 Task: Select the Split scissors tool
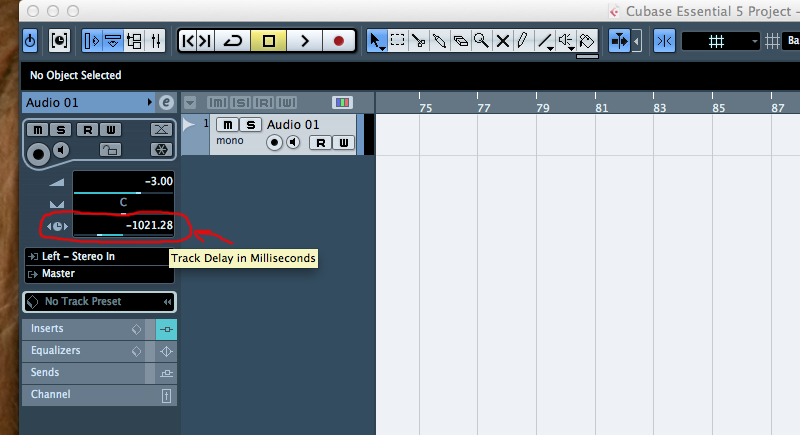[x=418, y=41]
